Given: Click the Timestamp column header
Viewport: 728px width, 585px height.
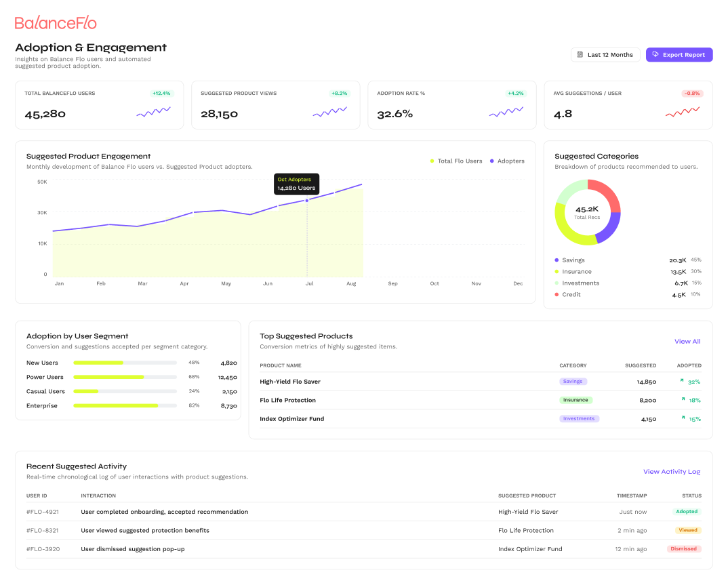Looking at the screenshot, I should pyautogui.click(x=632, y=496).
